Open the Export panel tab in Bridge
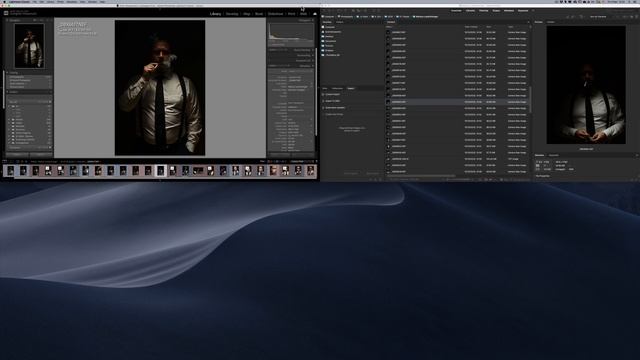The width and height of the screenshot is (640, 360). tap(351, 88)
